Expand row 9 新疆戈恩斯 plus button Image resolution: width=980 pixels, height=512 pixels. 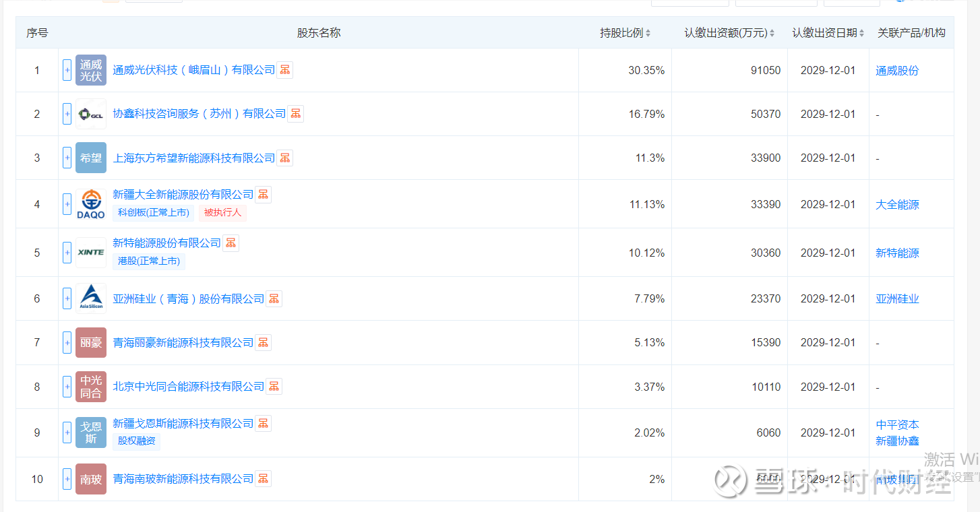tap(67, 433)
